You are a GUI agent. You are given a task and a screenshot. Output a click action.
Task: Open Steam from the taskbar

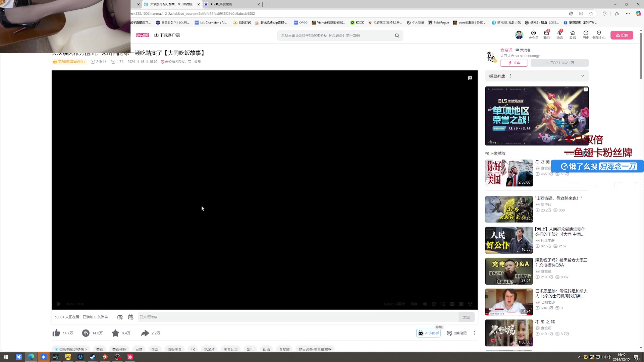tap(93, 357)
